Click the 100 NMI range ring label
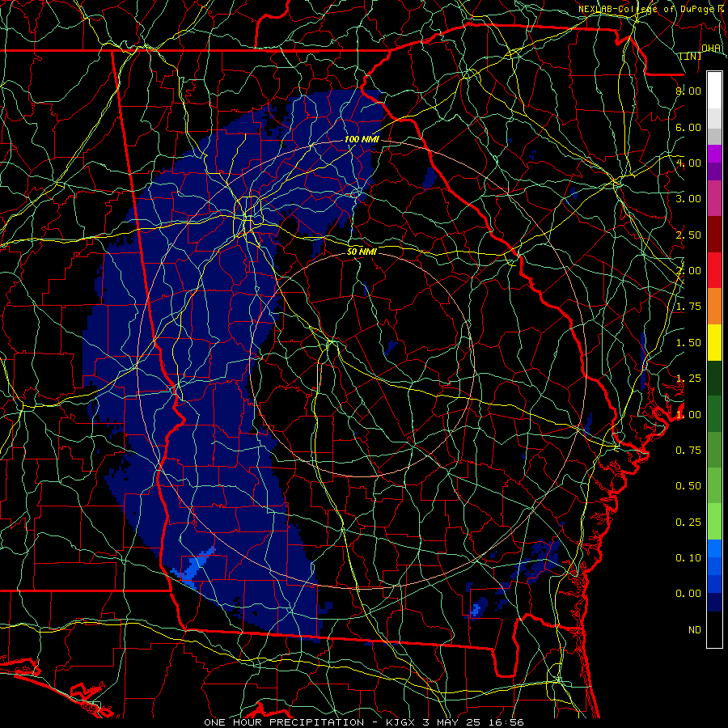Image resolution: width=728 pixels, height=728 pixels. 362,139
